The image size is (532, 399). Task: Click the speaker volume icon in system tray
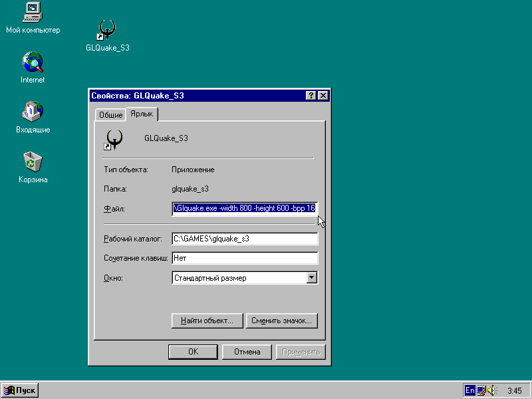[492, 390]
